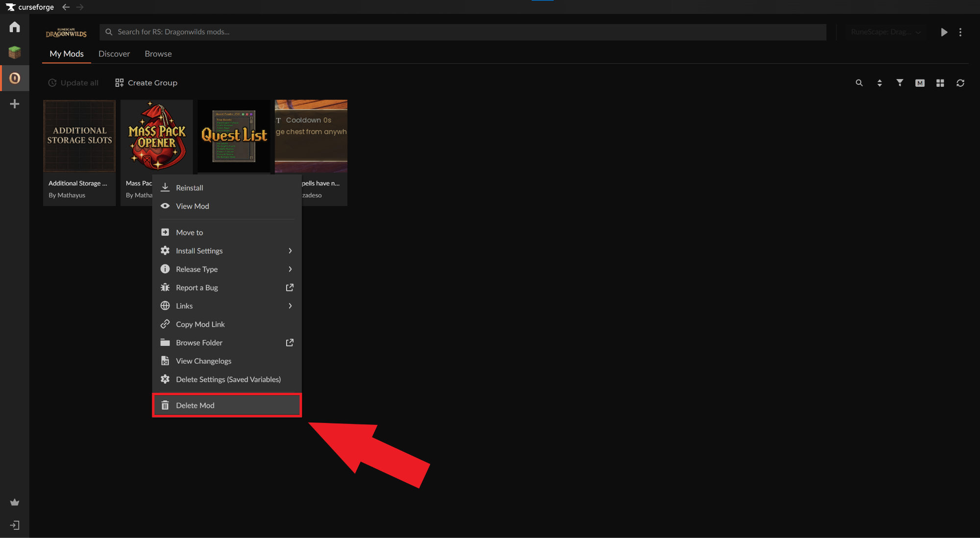Click the chain icon beside Copy Mod Link
Image resolution: width=980 pixels, height=538 pixels.
165,324
